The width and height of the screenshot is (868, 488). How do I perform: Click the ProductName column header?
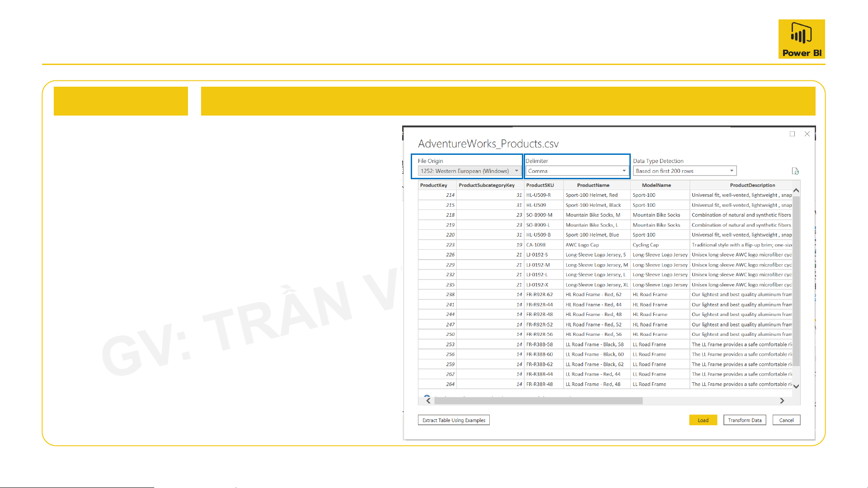593,185
